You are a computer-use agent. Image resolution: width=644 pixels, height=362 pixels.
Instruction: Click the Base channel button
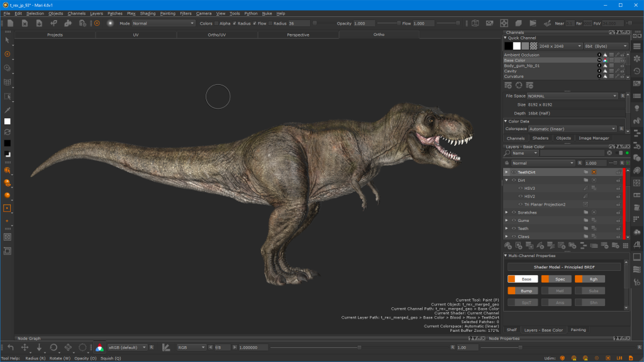pyautogui.click(x=523, y=279)
